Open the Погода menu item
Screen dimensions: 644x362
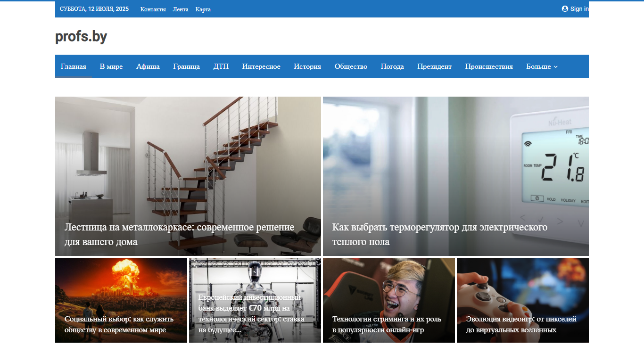point(392,66)
